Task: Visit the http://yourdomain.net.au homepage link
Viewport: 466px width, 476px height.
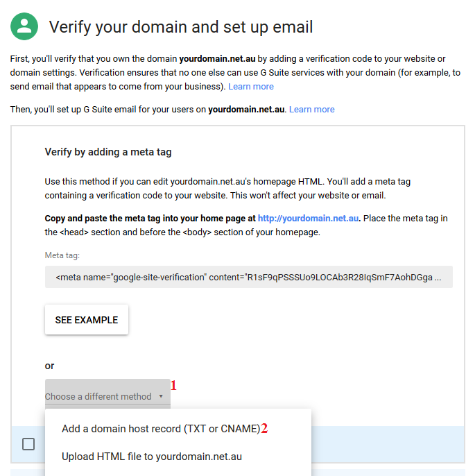Action: pyautogui.click(x=308, y=218)
